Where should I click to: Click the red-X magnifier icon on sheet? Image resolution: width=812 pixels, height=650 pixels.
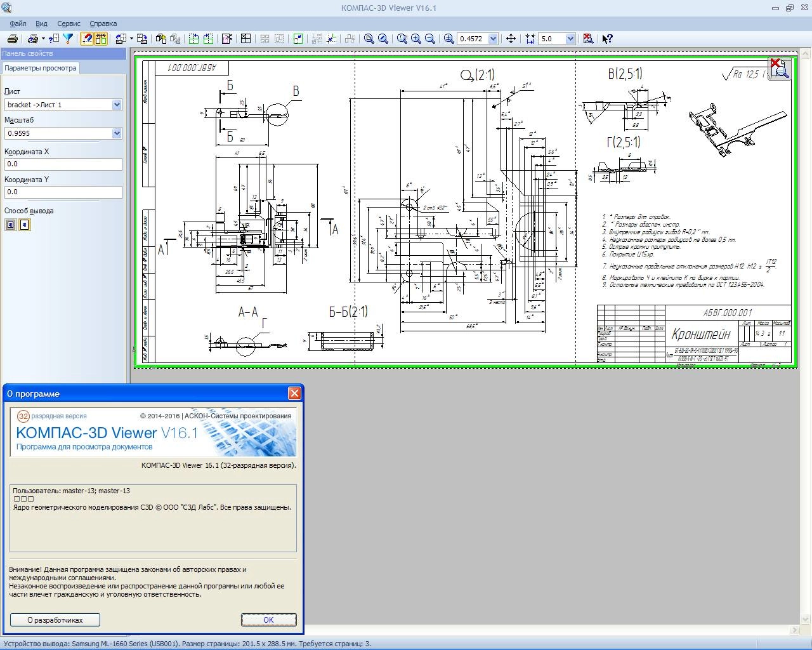780,68
